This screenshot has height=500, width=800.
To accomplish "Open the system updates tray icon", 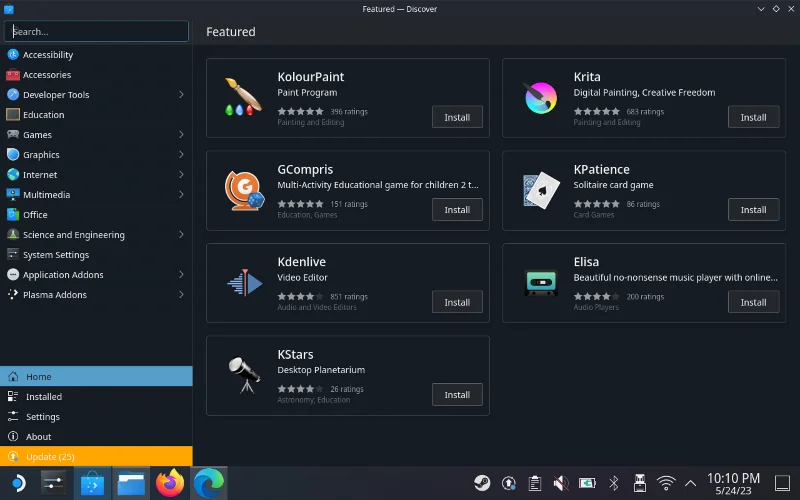I will click(508, 483).
